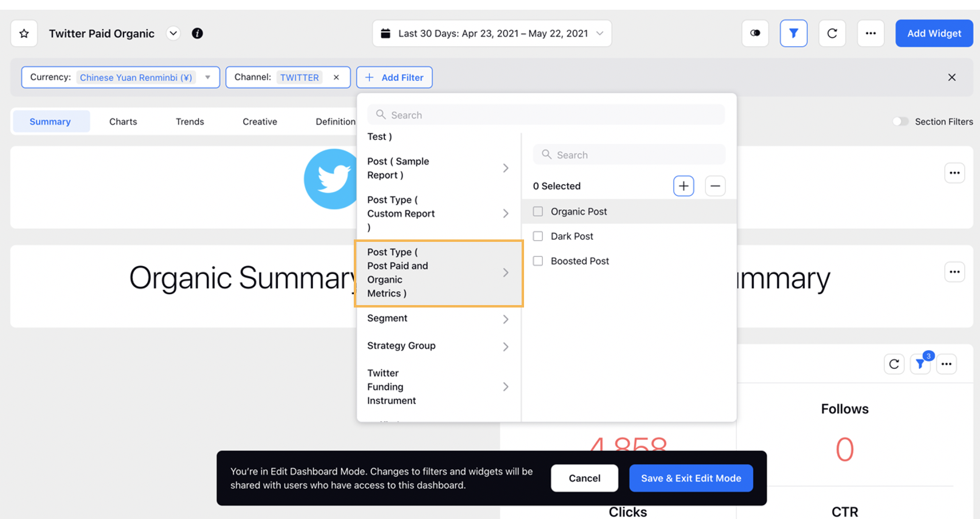Expand Post ( Sample Report ) option
The width and height of the screenshot is (980, 519).
click(x=438, y=168)
